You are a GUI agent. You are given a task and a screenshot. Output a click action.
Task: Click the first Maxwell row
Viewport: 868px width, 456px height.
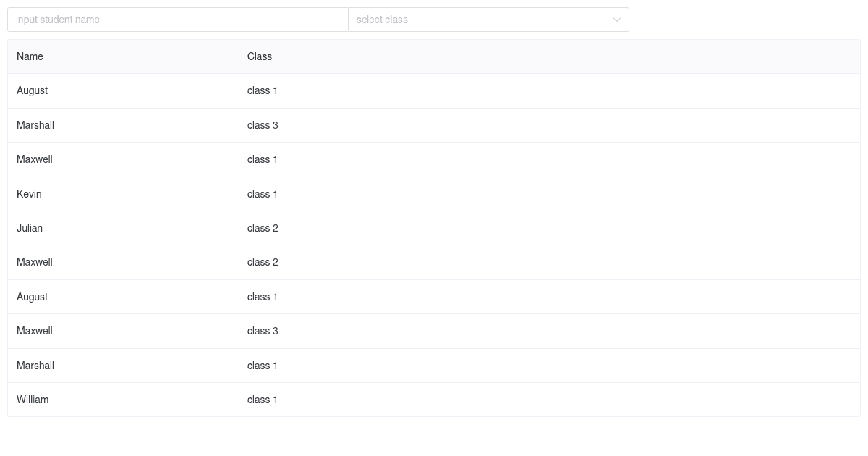click(x=34, y=159)
